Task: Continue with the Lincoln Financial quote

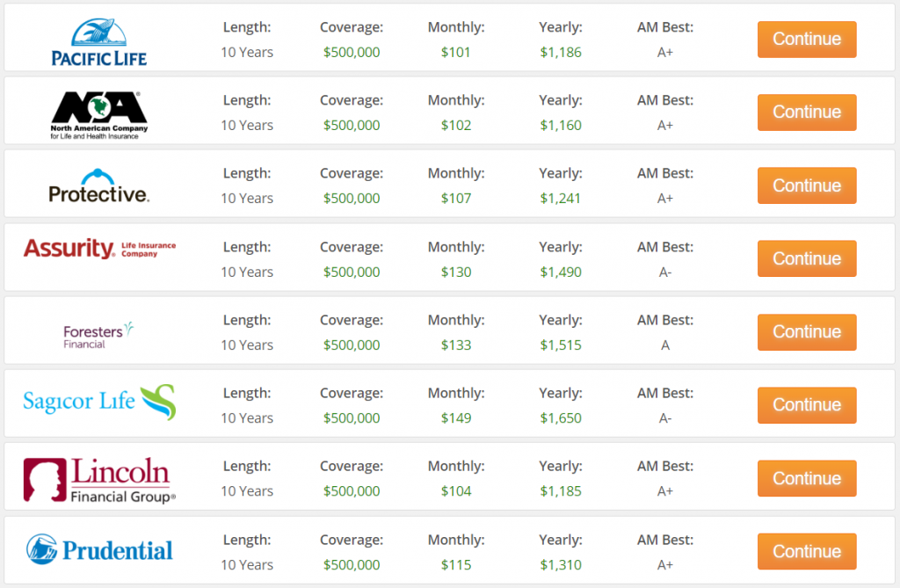Action: pos(806,478)
